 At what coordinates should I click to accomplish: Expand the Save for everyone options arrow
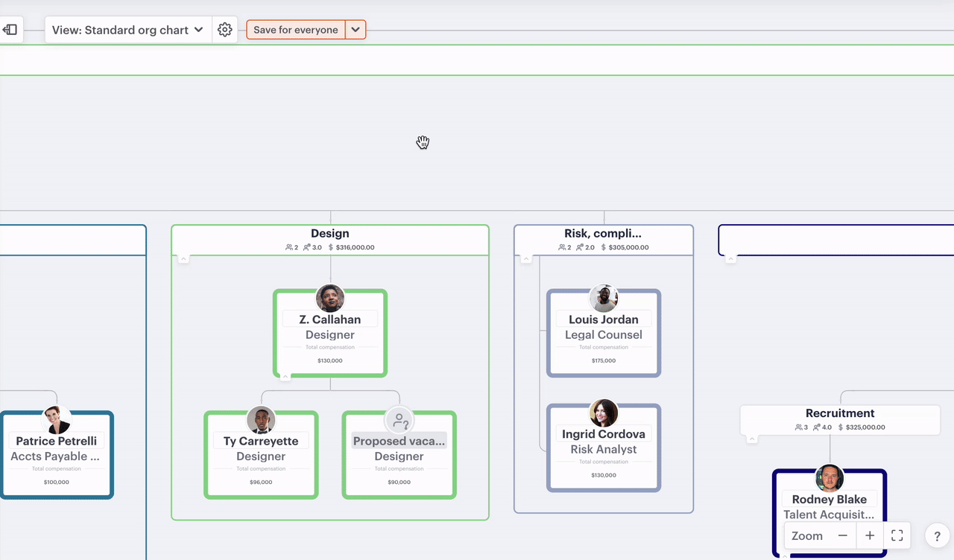pos(356,30)
